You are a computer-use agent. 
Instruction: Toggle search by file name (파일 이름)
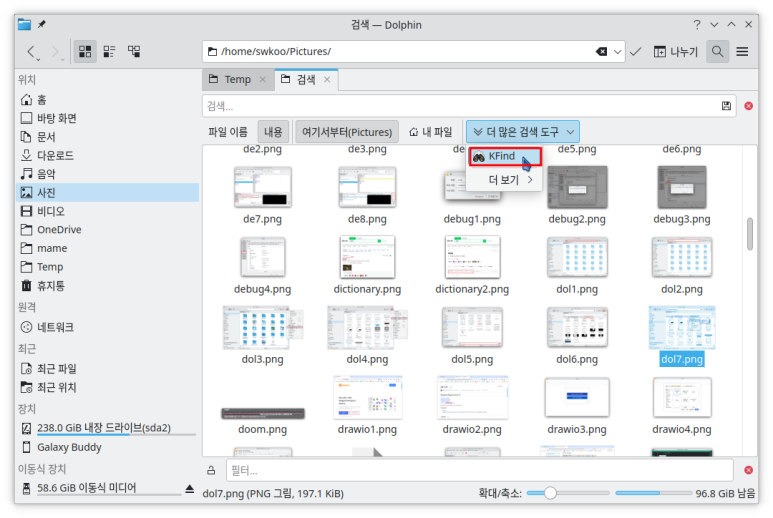(228, 132)
